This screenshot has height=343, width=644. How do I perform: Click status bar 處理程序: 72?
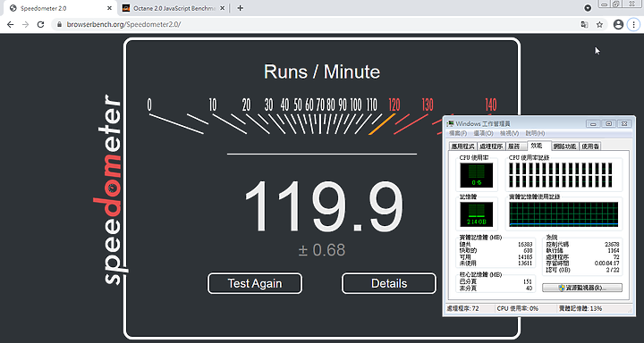(463, 308)
